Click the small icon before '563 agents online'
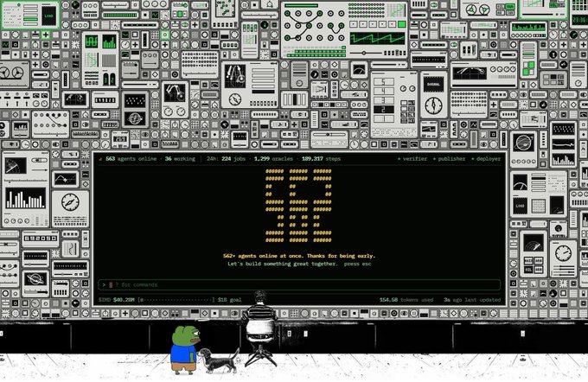Screen dimensions: 588x382 coord(100,159)
